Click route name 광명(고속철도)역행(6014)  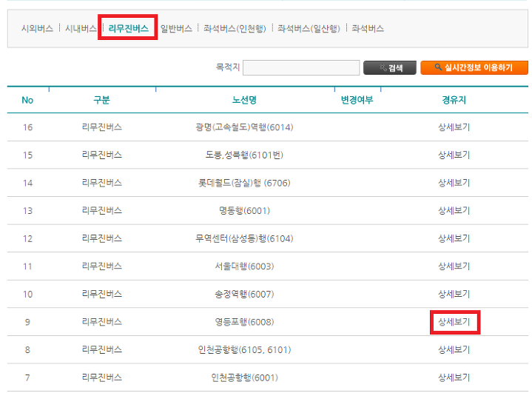coord(244,127)
